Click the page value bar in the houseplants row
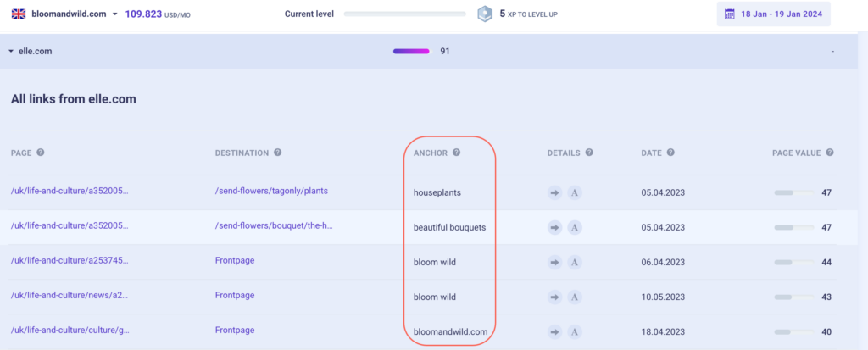Image resolution: width=868 pixels, height=350 pixels. (x=793, y=192)
